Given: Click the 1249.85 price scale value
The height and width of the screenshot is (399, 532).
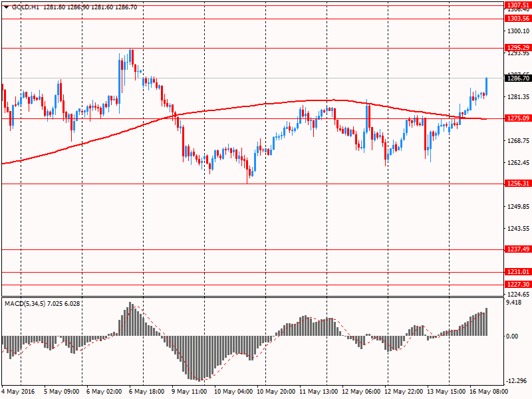Looking at the screenshot, I should coord(518,207).
